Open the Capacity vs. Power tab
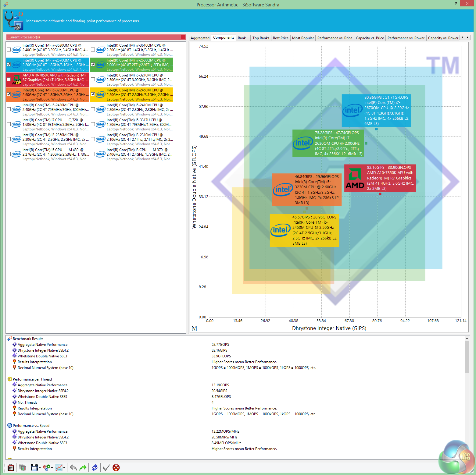The height and width of the screenshot is (475, 476). click(x=443, y=38)
